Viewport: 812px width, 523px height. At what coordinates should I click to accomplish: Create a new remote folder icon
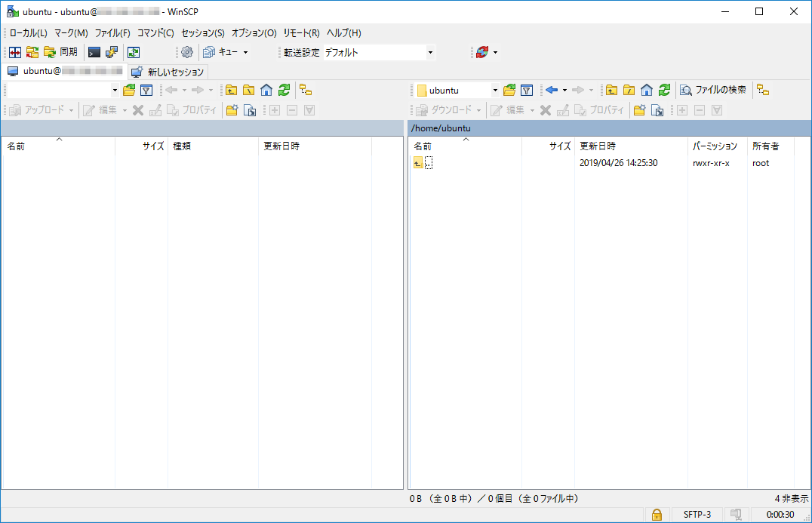tap(638, 110)
